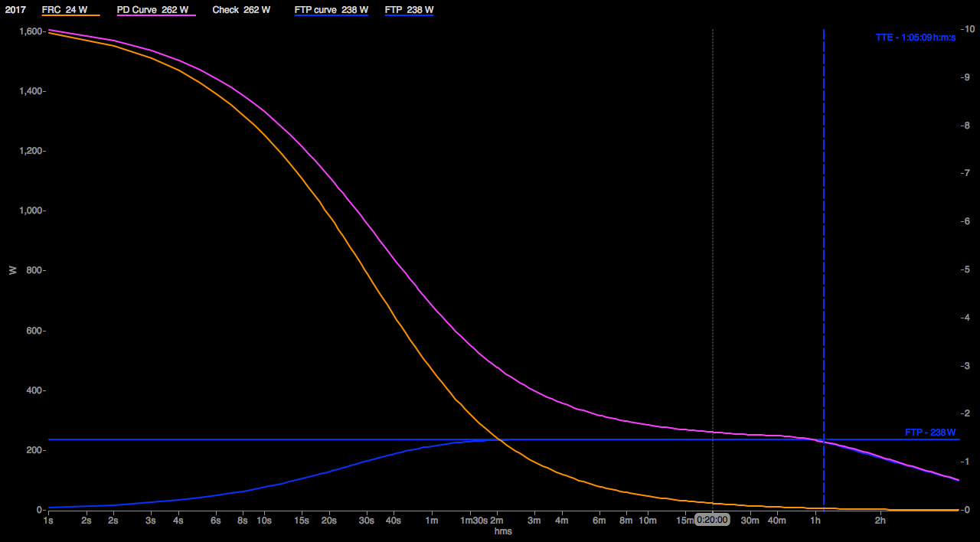Click the 10 tick on the right axis

point(968,29)
